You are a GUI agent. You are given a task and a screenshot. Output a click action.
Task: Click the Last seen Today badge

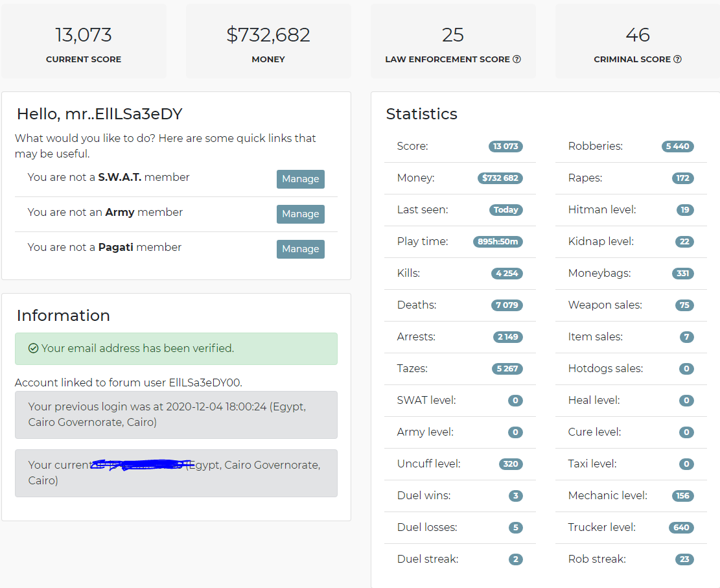point(506,210)
